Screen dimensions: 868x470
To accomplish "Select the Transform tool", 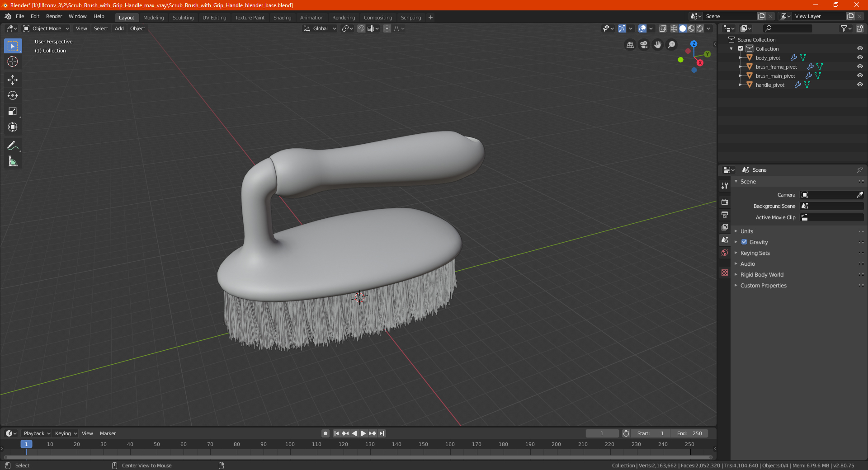I will point(13,127).
